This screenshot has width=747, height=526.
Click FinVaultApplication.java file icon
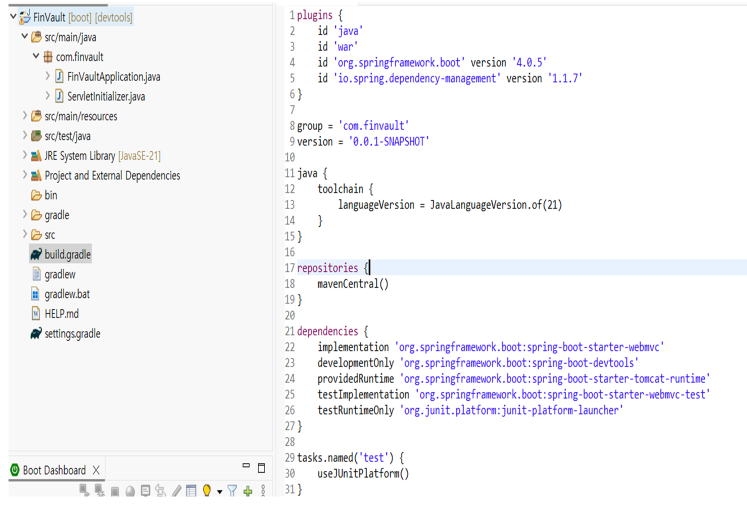click(x=59, y=76)
